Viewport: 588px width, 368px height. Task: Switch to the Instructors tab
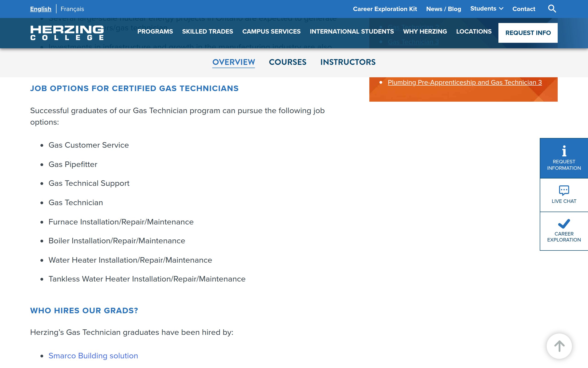[348, 62]
